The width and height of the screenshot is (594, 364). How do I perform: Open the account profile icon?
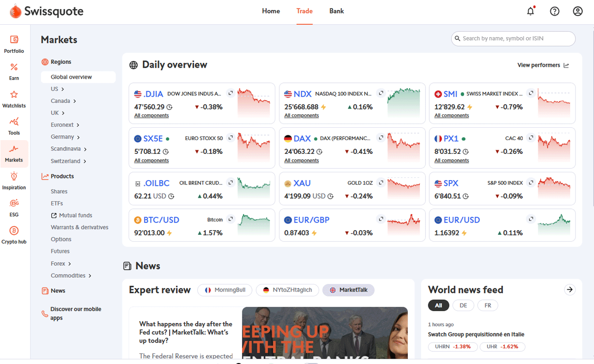tap(578, 11)
